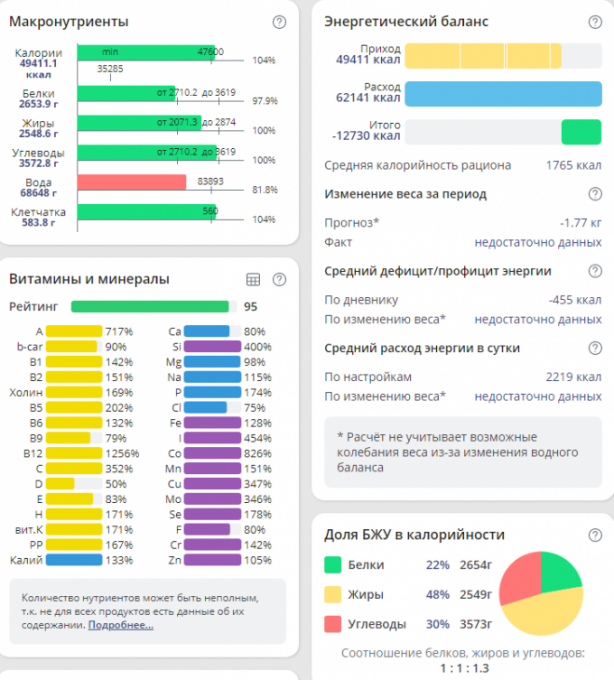
Task: Open help icon for Макронутриенты panel
Action: pyautogui.click(x=278, y=22)
